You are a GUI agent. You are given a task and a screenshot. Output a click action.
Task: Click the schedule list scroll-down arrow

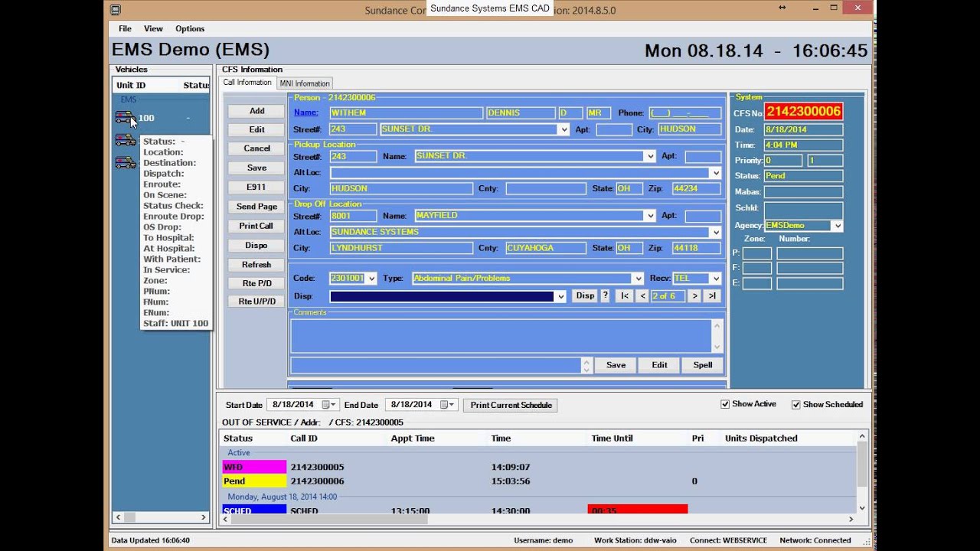pyautogui.click(x=862, y=507)
